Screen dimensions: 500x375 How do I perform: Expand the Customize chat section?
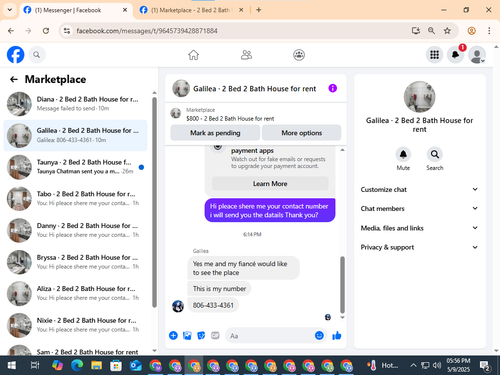click(x=419, y=189)
